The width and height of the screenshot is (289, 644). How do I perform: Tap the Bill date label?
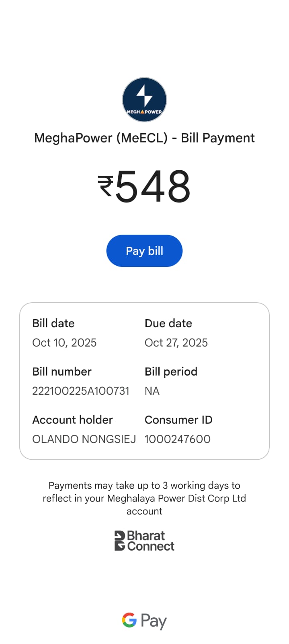click(x=53, y=323)
